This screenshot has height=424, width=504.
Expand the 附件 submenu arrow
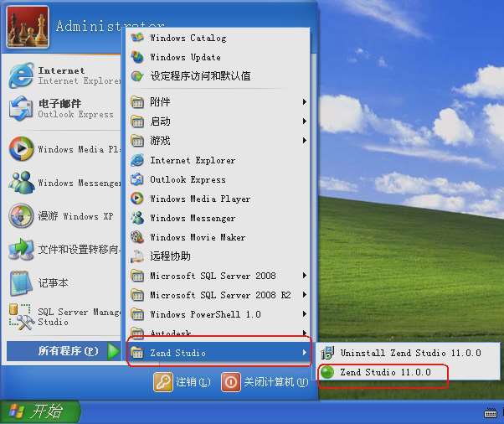click(x=305, y=102)
